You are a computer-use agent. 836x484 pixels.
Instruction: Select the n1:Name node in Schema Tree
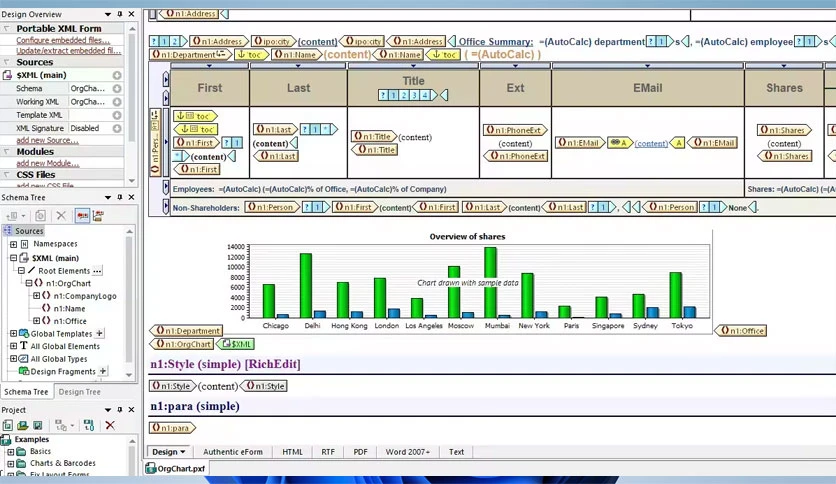pos(69,308)
